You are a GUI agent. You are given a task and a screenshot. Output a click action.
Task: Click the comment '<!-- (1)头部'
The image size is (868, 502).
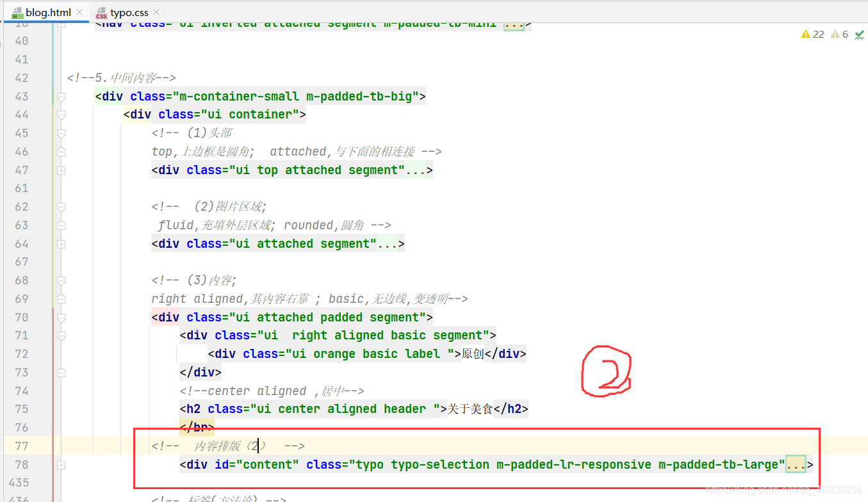192,133
